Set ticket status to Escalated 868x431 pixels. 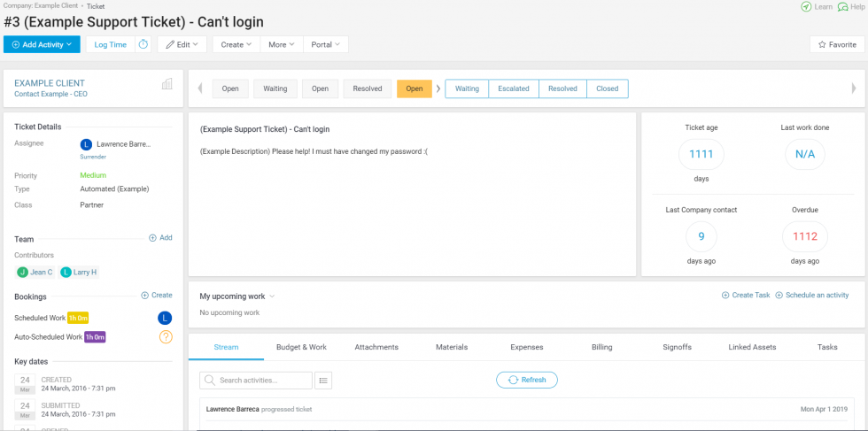point(514,89)
